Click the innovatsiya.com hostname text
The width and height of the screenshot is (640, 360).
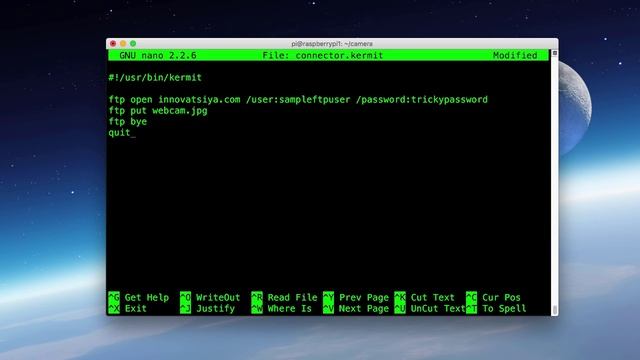tap(199, 100)
